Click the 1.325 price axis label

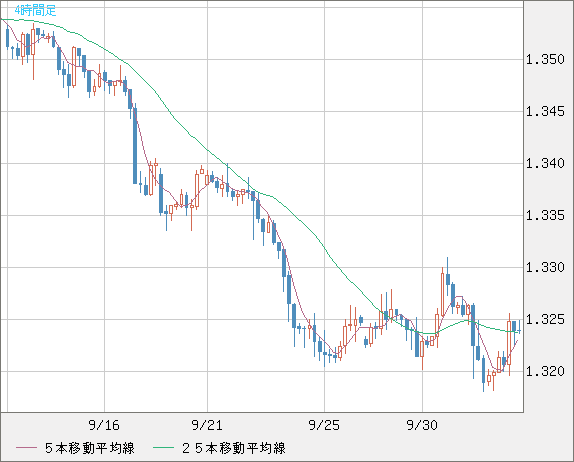pos(545,319)
